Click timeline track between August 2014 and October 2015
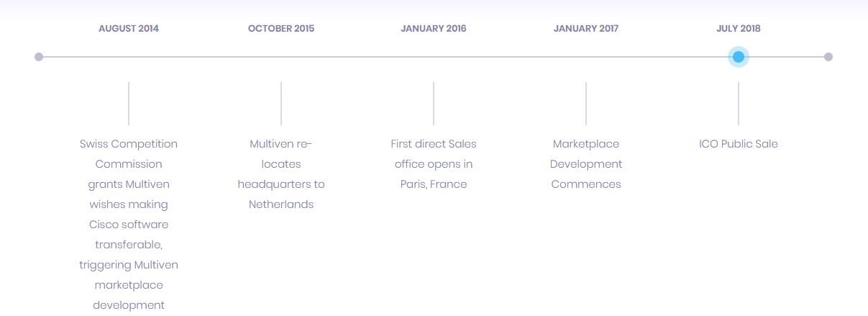868x316 pixels. click(x=205, y=57)
